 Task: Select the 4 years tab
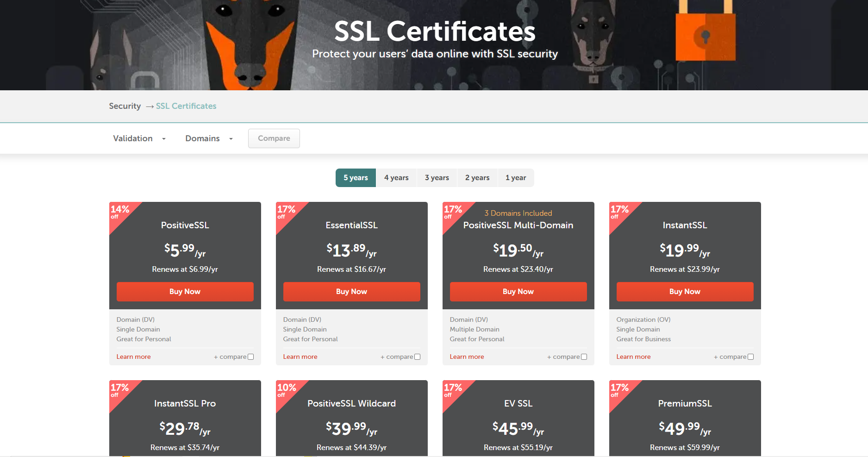coord(396,178)
